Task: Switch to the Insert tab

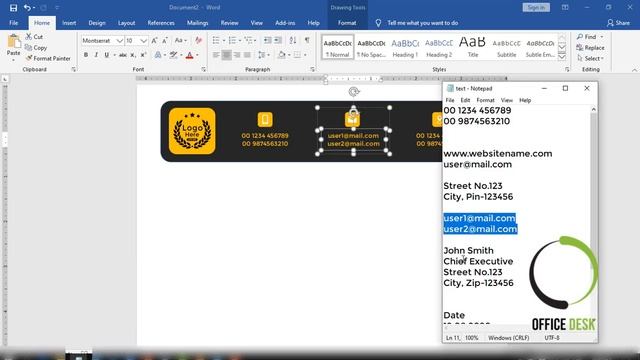Action: pyautogui.click(x=69, y=23)
